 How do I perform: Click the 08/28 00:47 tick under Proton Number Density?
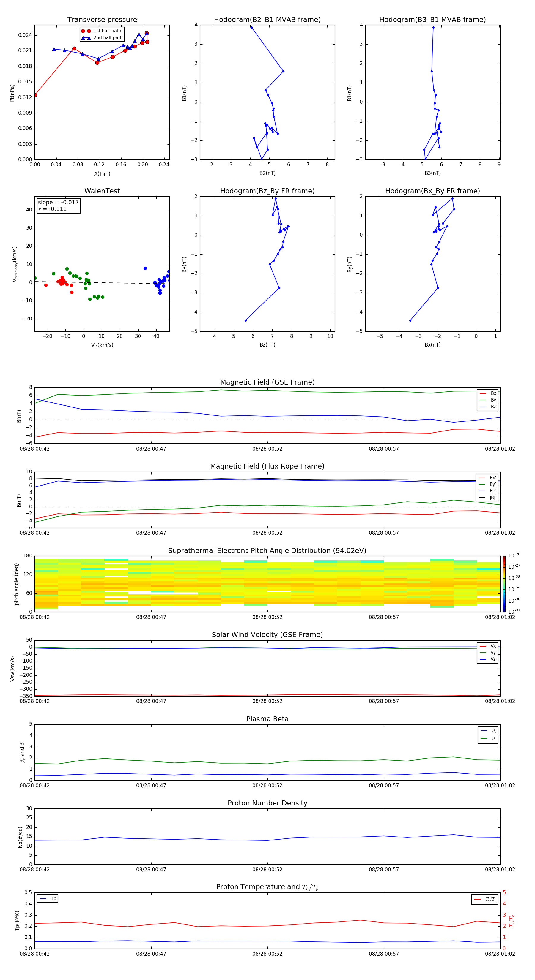[x=151, y=869]
